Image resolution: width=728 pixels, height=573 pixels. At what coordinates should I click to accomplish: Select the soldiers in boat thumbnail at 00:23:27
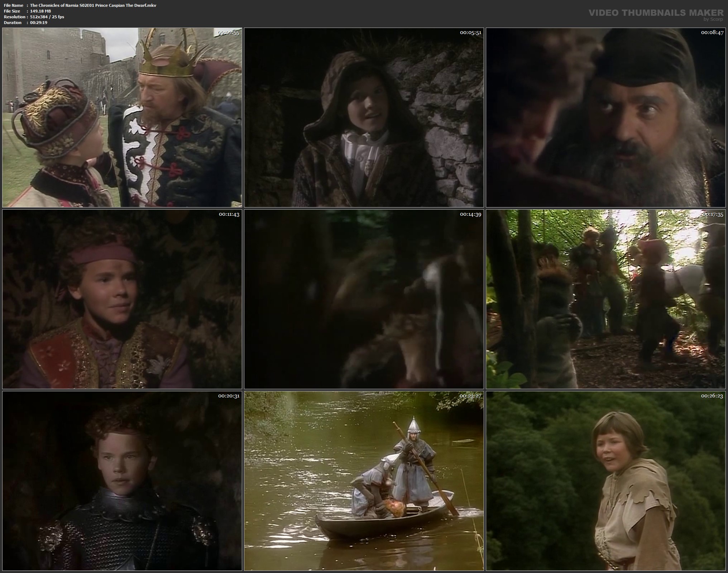[x=364, y=481]
